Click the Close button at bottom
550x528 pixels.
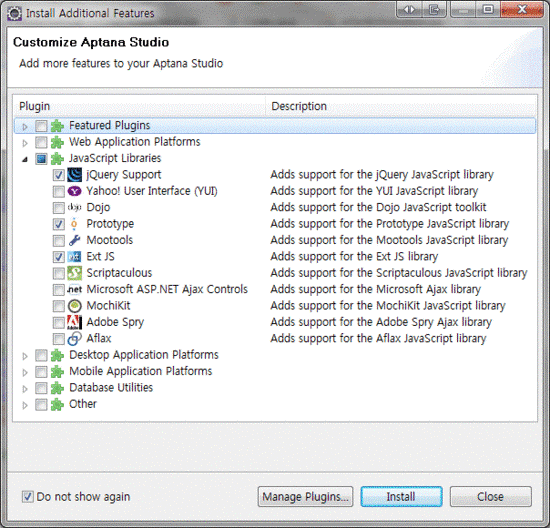point(491,496)
